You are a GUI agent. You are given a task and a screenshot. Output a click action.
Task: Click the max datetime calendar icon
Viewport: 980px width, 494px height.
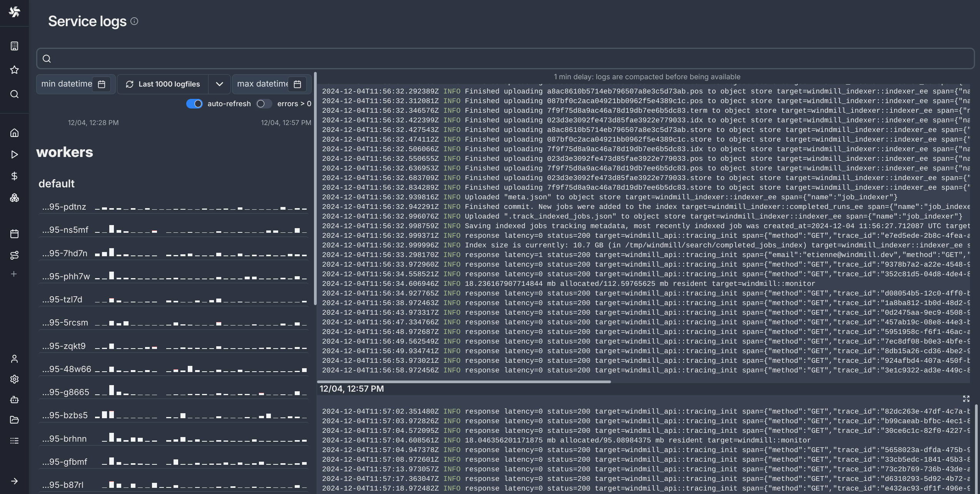point(299,83)
